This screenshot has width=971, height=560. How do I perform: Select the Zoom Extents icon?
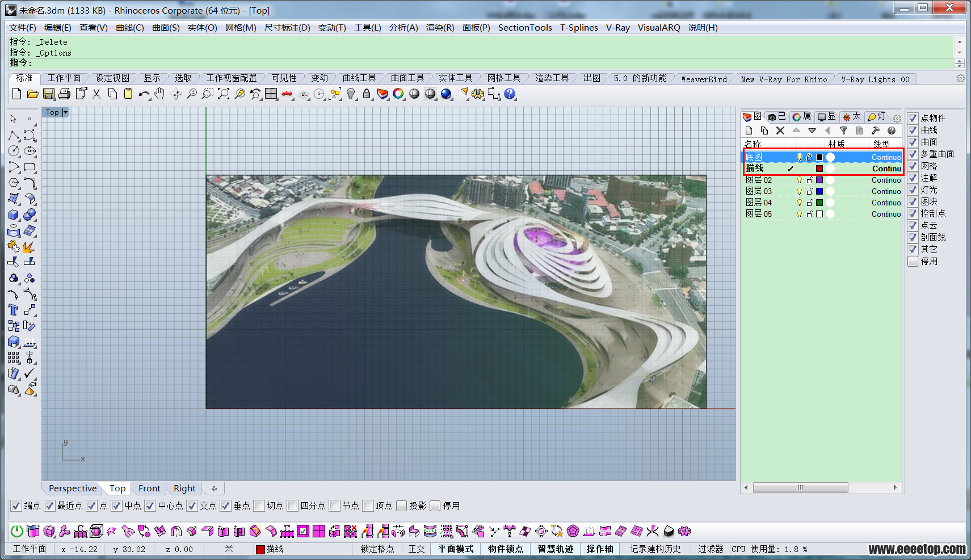pos(224,94)
